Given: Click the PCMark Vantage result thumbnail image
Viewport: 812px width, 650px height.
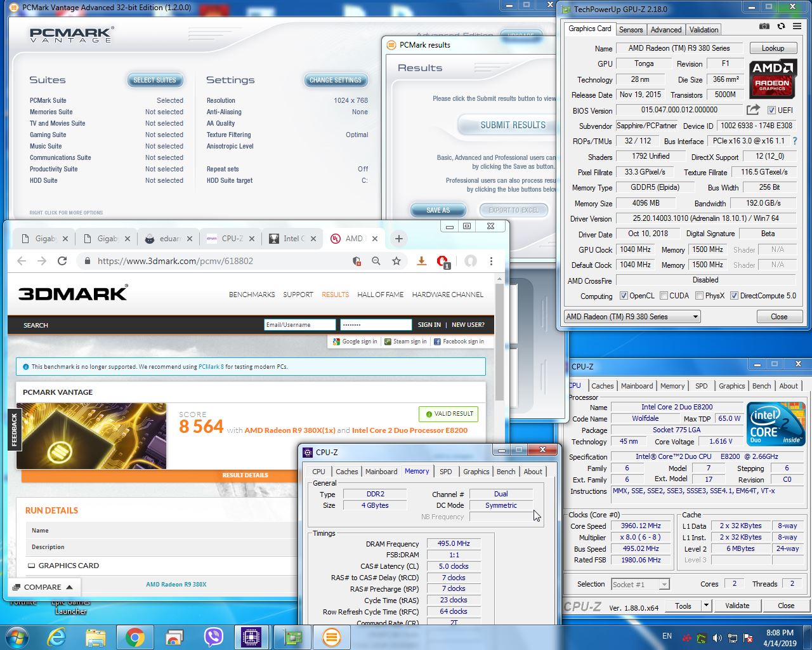Looking at the screenshot, I should (x=91, y=436).
